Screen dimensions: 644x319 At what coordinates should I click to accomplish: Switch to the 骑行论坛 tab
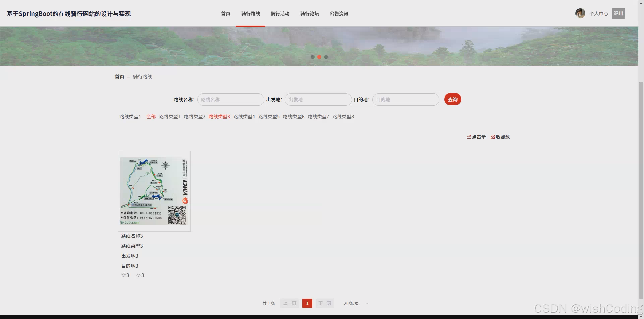tap(309, 14)
